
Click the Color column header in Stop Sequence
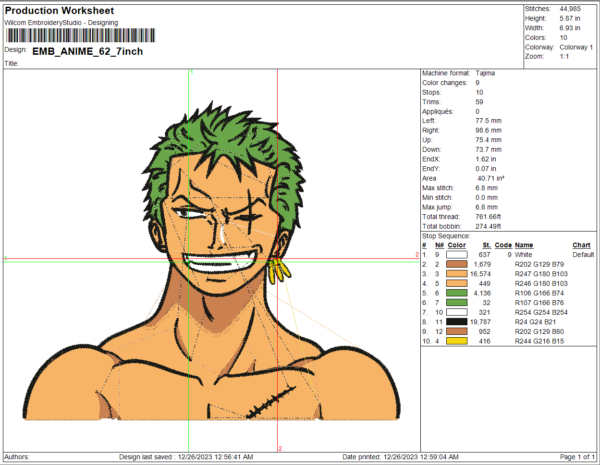457,245
